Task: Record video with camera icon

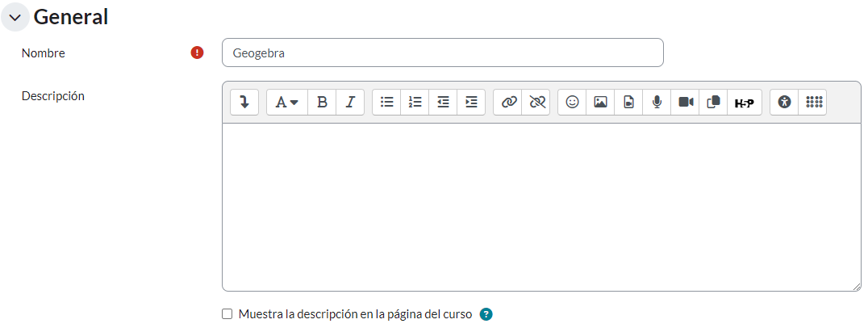Action: tap(685, 103)
